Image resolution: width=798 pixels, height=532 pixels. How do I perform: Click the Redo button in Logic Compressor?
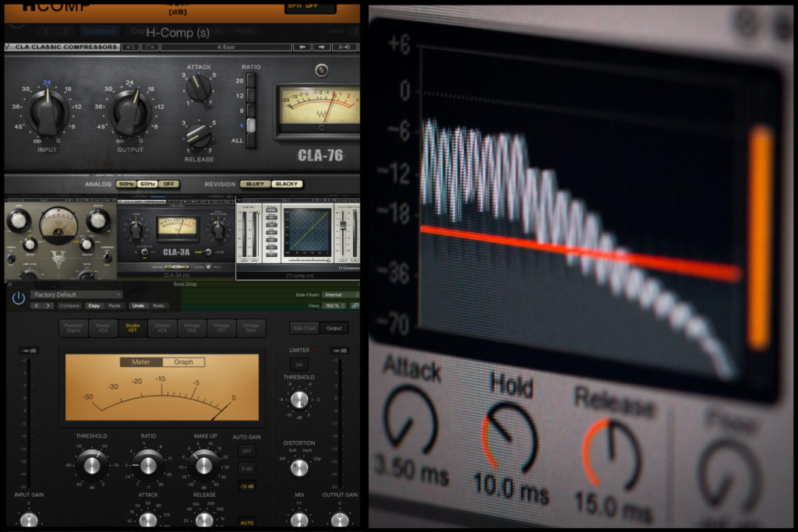click(158, 305)
